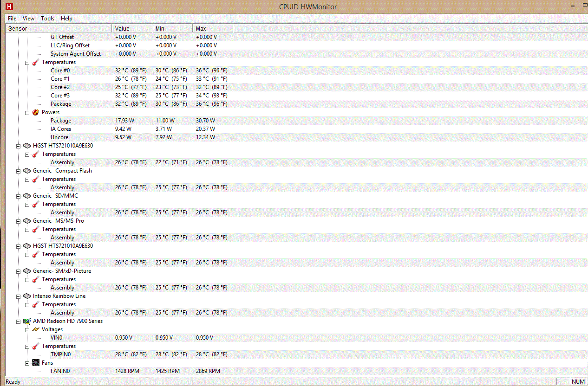Image resolution: width=588 pixels, height=386 pixels.
Task: Click the Generic- SM/xD-Picture drive icon
Action: 27,271
